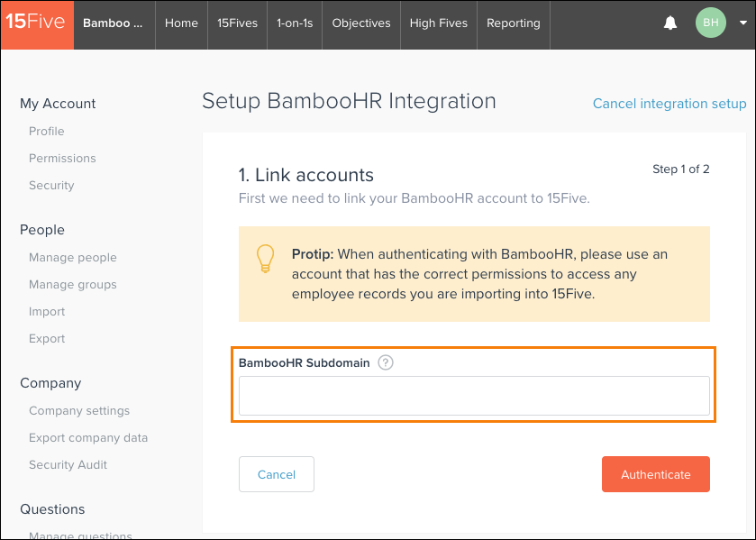
Task: Open Export under People
Action: [x=47, y=339]
